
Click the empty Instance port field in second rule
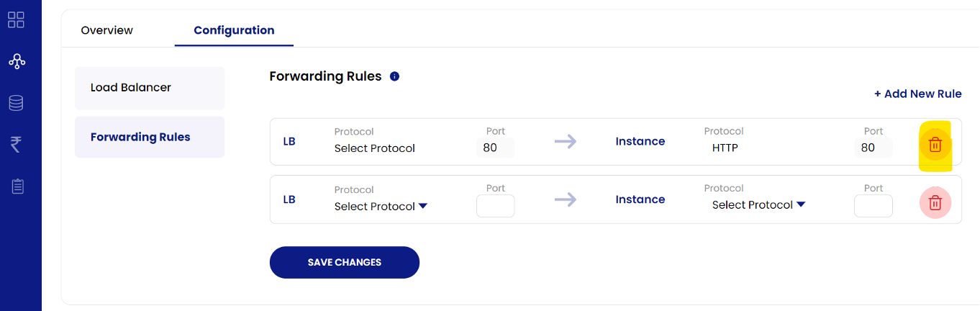click(x=873, y=206)
